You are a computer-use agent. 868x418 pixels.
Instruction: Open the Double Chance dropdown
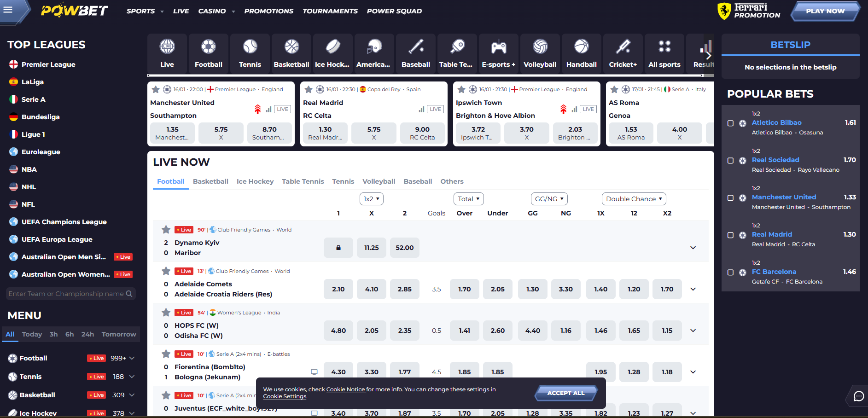click(634, 198)
